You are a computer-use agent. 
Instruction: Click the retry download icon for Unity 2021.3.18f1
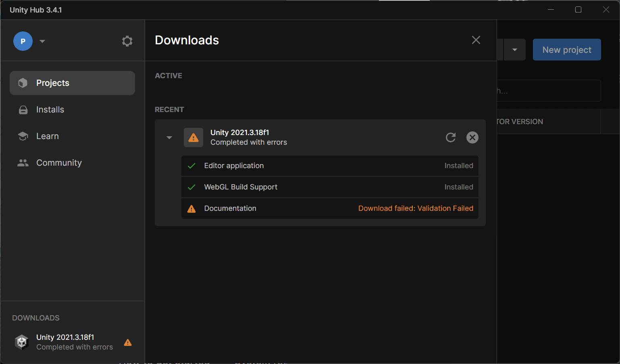[x=451, y=137]
